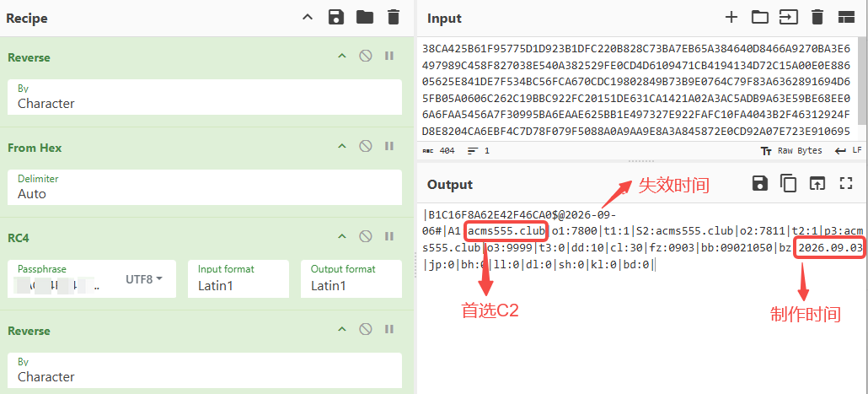868x394 pixels.
Task: Disable the RC4 operation
Action: tap(366, 236)
